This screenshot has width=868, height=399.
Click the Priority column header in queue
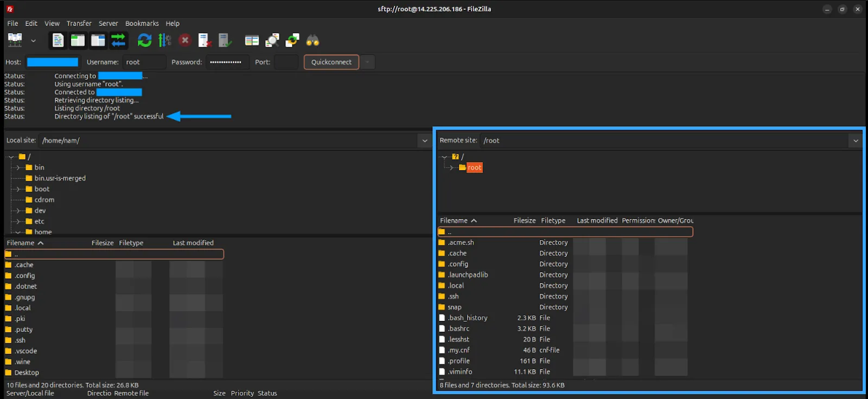(x=242, y=393)
